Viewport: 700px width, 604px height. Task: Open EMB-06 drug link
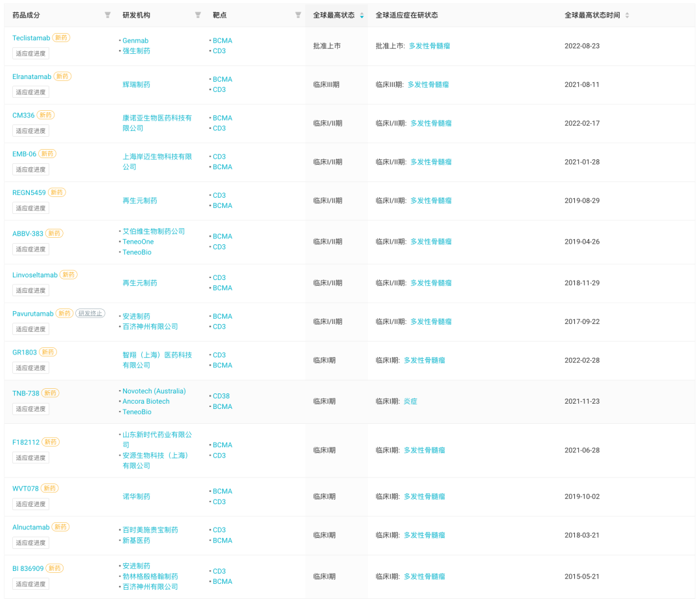pyautogui.click(x=24, y=154)
